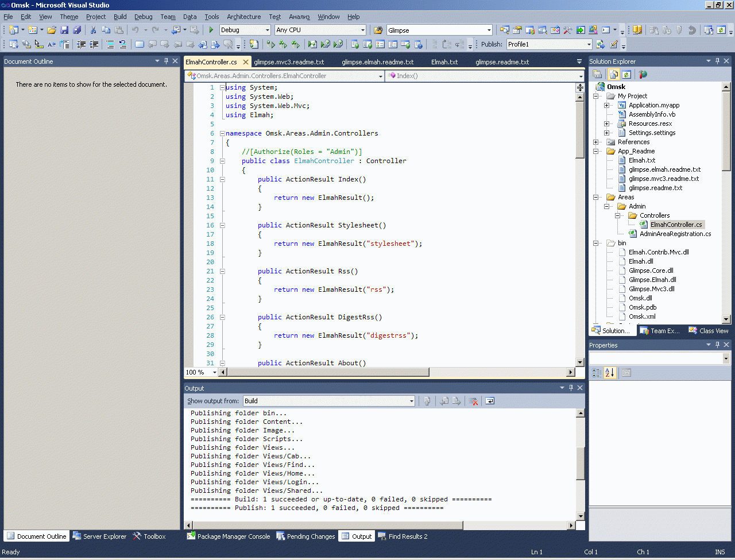The width and height of the screenshot is (735, 560).
Task: Toggle word wrap in the Output panel
Action: pyautogui.click(x=490, y=401)
